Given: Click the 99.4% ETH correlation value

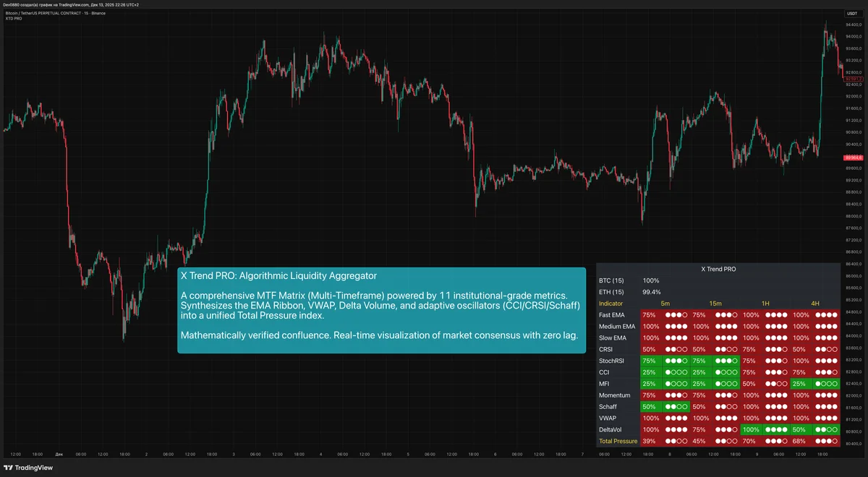Looking at the screenshot, I should [652, 292].
